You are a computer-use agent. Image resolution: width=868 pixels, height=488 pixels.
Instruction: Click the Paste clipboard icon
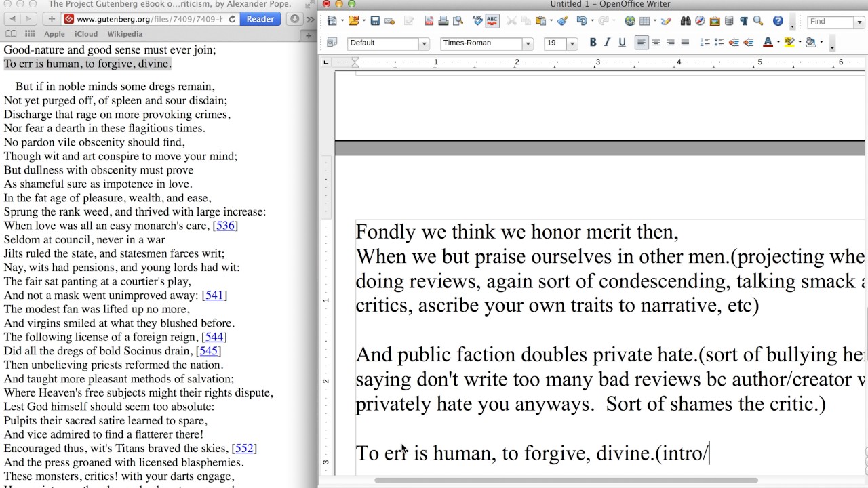point(542,22)
